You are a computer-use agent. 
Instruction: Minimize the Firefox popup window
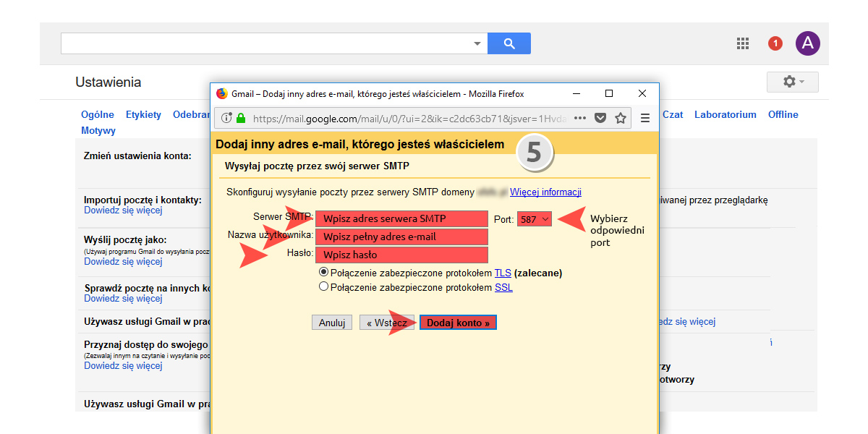click(x=576, y=93)
